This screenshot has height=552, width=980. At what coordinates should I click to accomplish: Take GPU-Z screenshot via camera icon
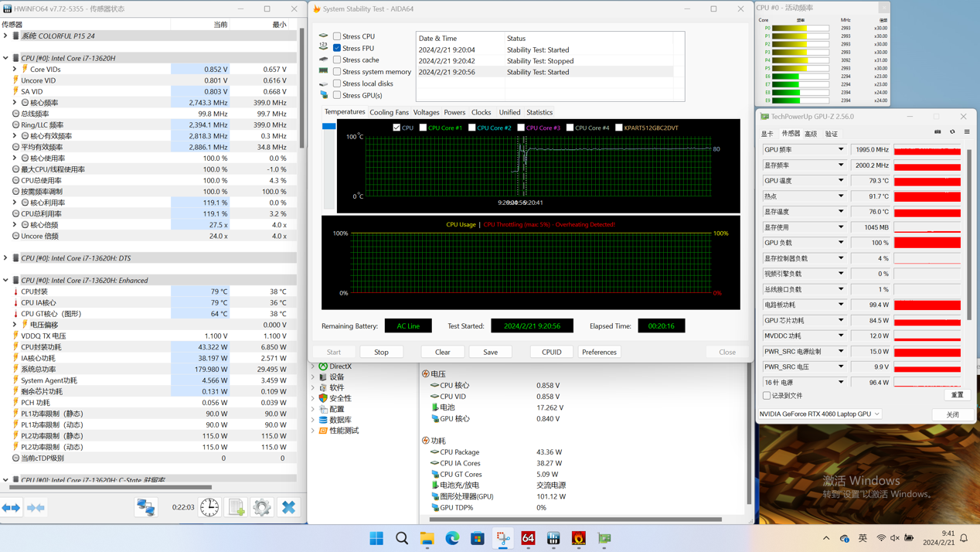[937, 132]
